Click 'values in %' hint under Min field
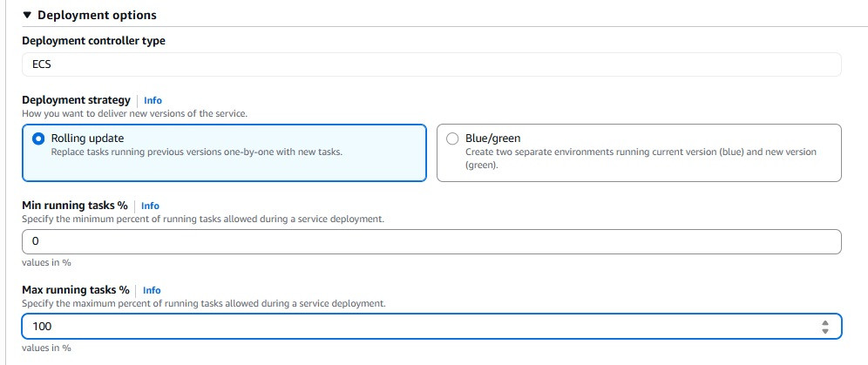Viewport: 868px width, 365px height. 45,262
